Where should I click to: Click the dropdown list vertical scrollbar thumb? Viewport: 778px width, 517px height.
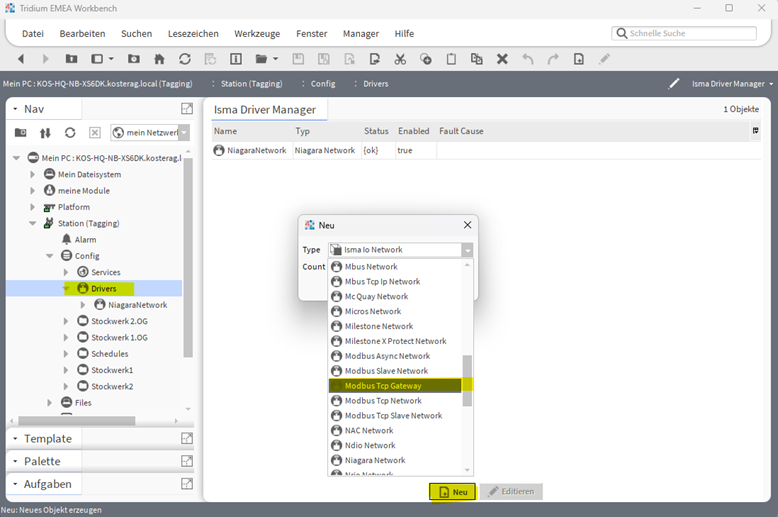467,381
